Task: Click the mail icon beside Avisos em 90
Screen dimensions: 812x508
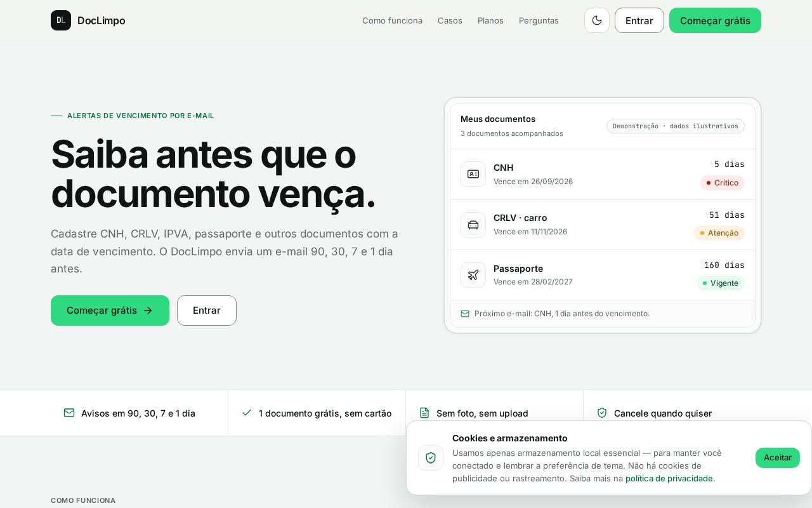Action: coord(69,413)
